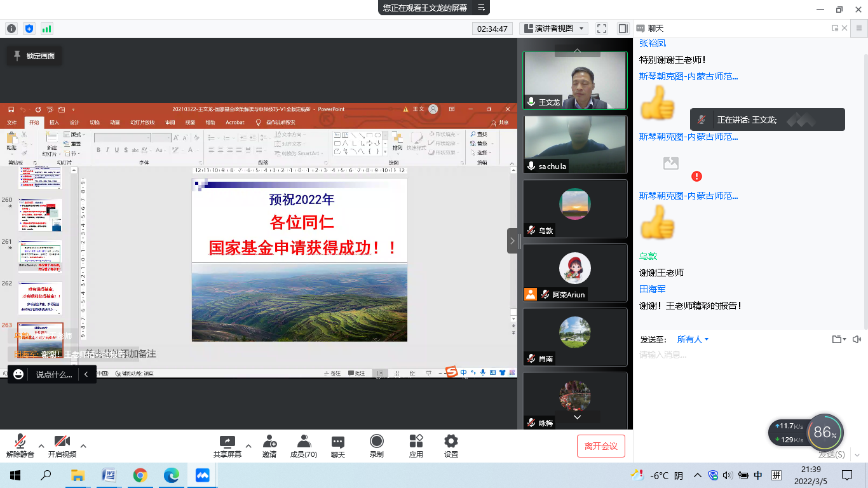Expand audio options arrow beside unmute

tap(41, 445)
